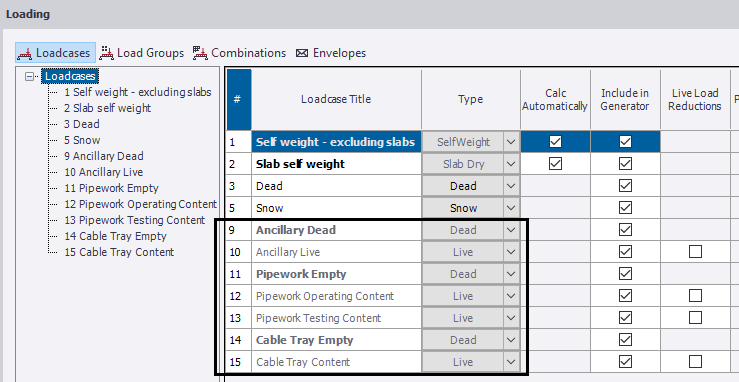Select 'Cable Tray Content' title cell in table
739x382 pixels.
(x=336, y=362)
